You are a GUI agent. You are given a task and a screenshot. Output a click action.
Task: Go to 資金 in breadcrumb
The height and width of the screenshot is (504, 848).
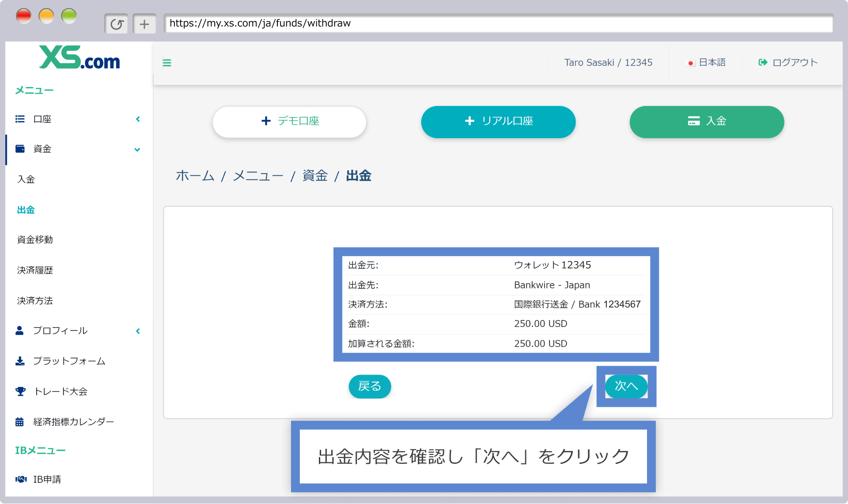pos(315,176)
